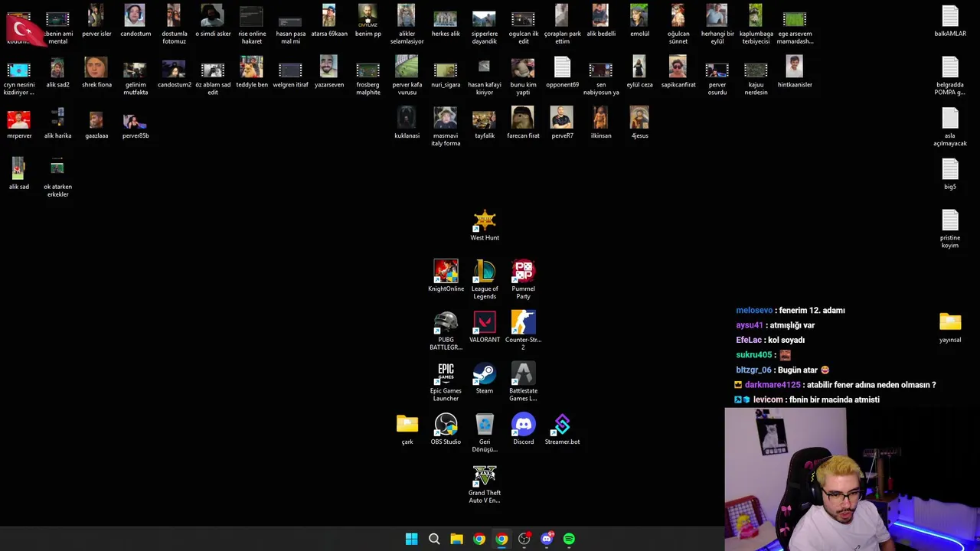Image resolution: width=980 pixels, height=551 pixels.
Task: Select the Counter-Strike 2 desktop icon
Action: (x=523, y=331)
